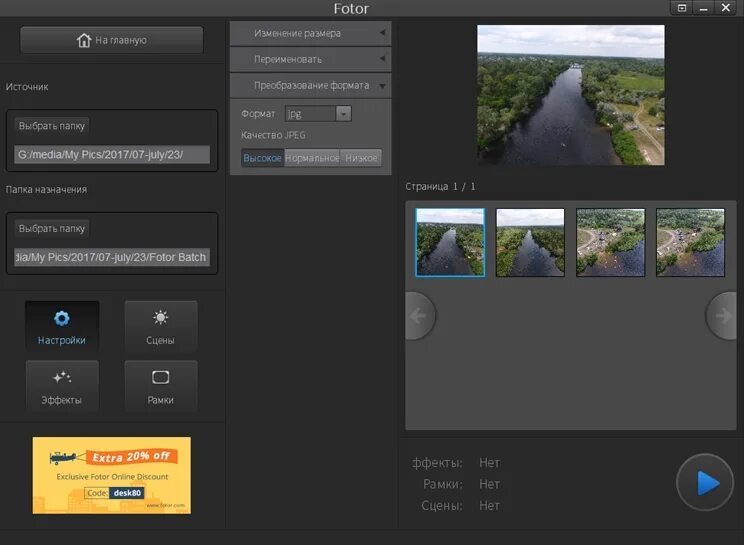Click the frame rectangle icon of Рамки
Viewport: 744px width, 545px height.
160,378
